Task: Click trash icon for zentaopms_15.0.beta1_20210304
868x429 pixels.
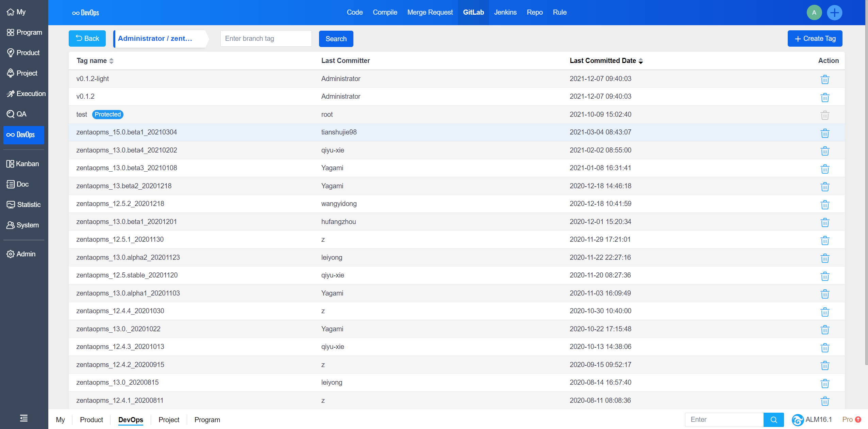Action: 824,133
